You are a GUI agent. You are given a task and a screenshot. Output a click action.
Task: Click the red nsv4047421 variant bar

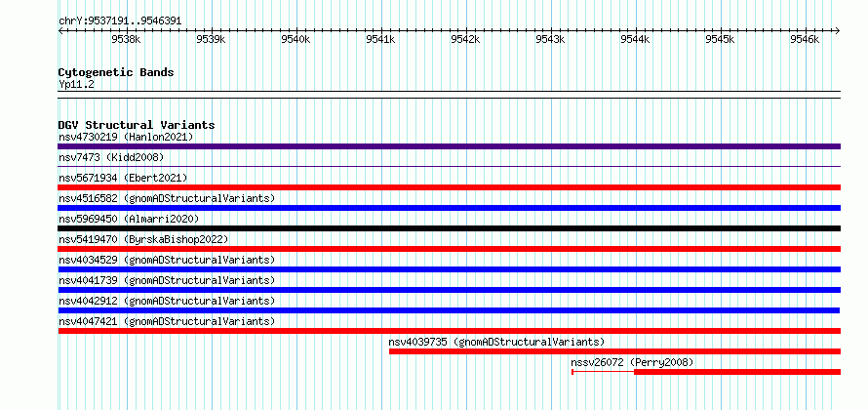pos(449,331)
